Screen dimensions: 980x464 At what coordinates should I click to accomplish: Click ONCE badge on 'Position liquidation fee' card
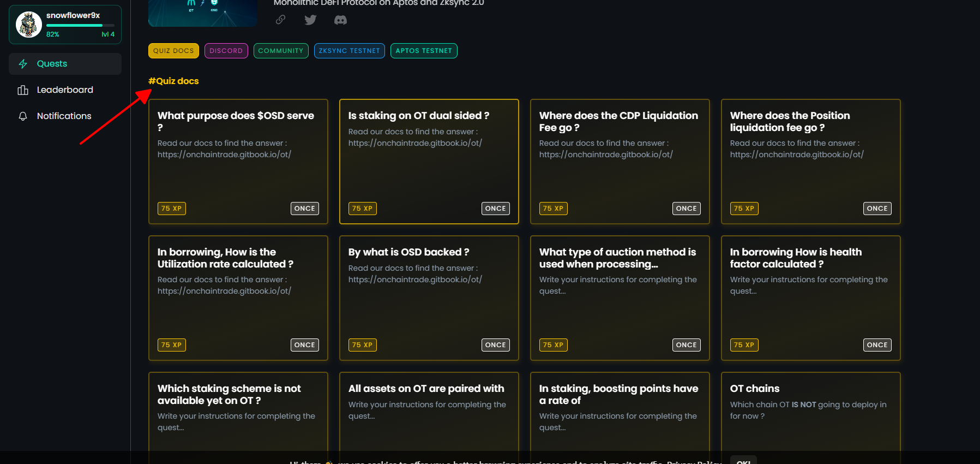877,209
